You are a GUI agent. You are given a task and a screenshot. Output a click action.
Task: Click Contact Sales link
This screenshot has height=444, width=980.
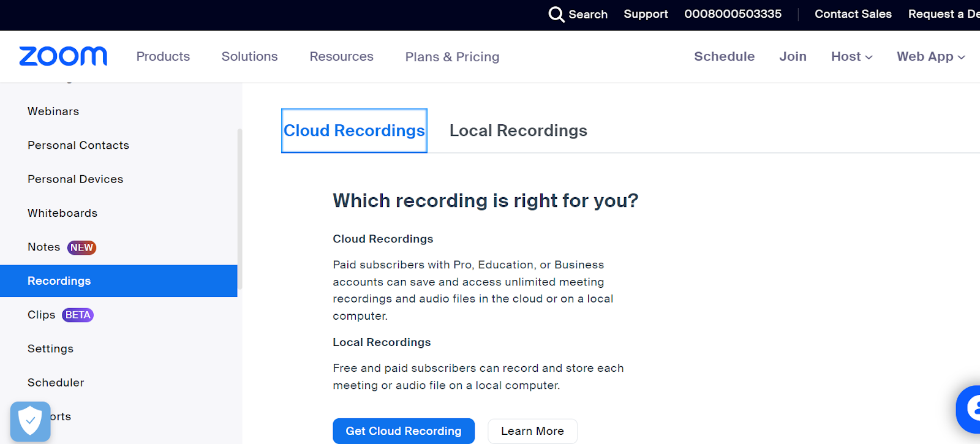(x=853, y=14)
